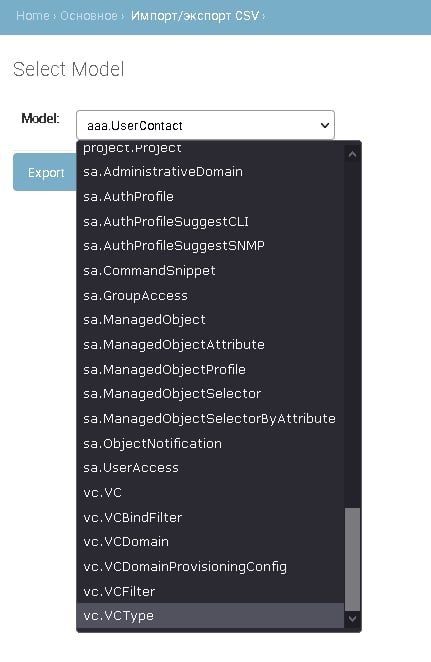Select sa.UserAccess entry

[x=210, y=468]
